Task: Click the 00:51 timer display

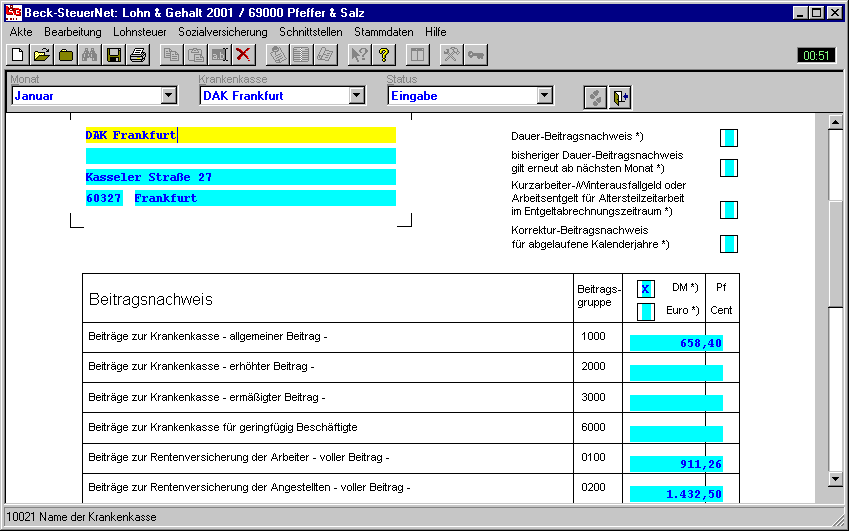Action: 816,55
